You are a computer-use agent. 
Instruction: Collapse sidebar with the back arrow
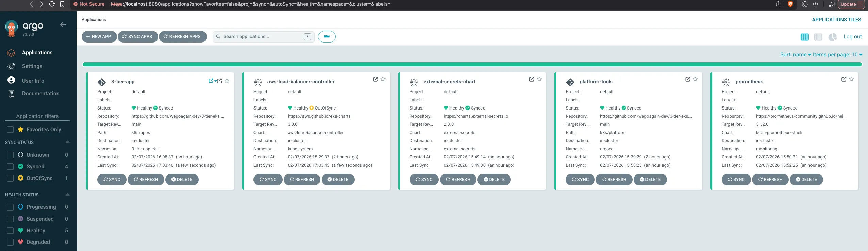pyautogui.click(x=63, y=25)
